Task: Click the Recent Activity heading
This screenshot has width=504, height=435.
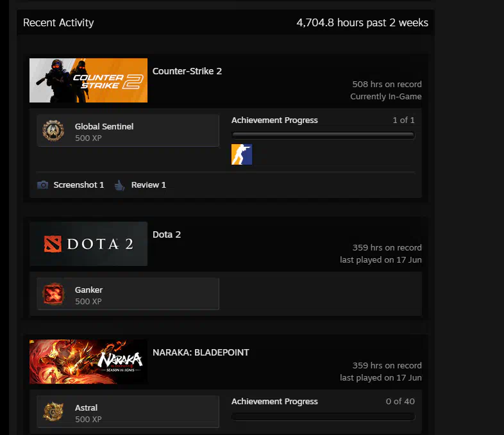Action: click(58, 22)
